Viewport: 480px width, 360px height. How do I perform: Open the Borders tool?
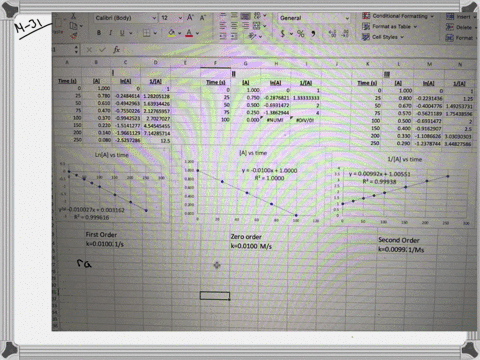146,33
